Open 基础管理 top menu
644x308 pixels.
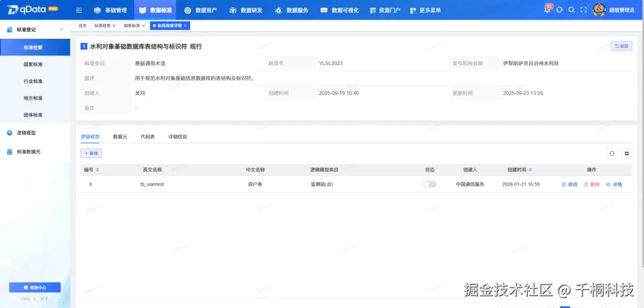point(110,10)
